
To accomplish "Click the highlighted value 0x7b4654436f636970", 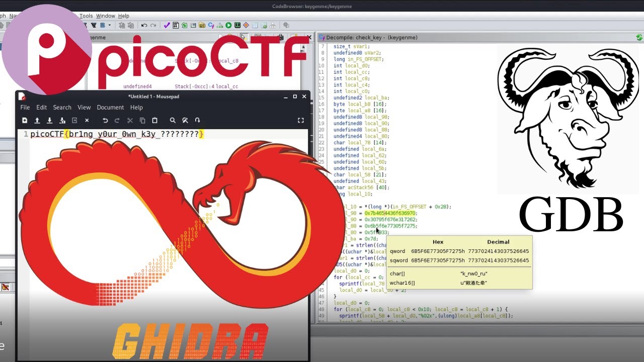I will (390, 213).
